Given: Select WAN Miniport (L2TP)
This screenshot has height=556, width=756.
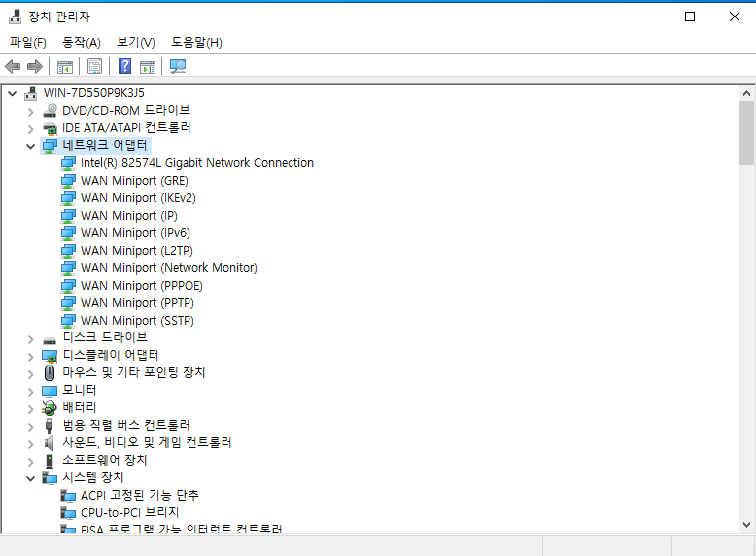Looking at the screenshot, I should point(136,251).
